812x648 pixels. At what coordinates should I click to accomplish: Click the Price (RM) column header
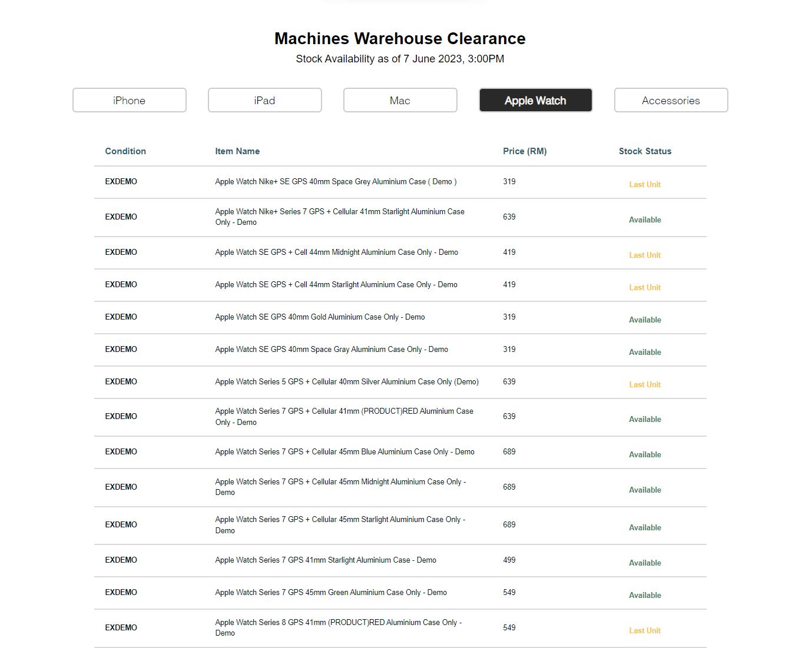pyautogui.click(x=525, y=151)
